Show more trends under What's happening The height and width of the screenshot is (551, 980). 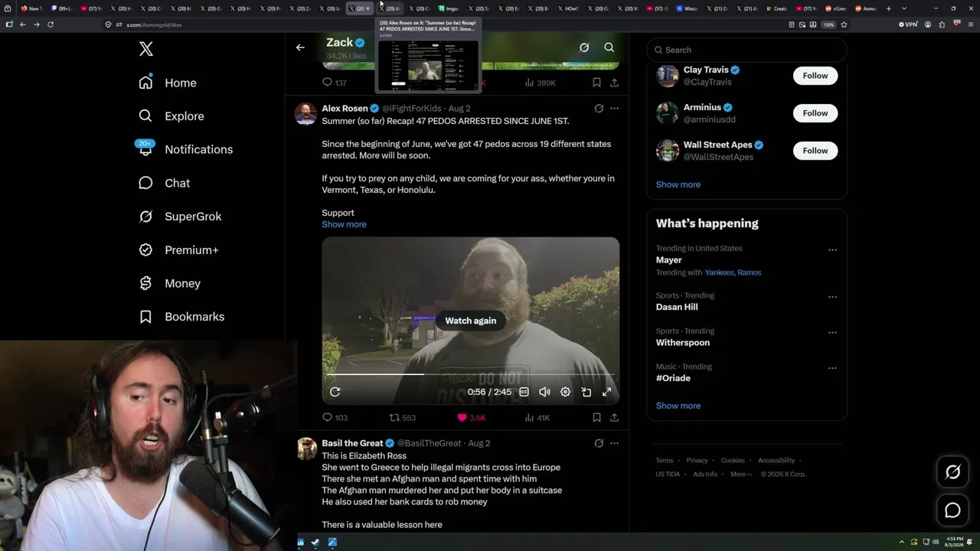coord(678,406)
